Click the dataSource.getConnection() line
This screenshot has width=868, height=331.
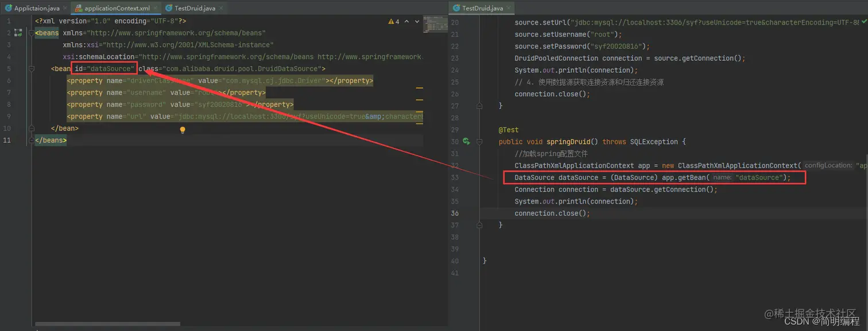(616, 189)
